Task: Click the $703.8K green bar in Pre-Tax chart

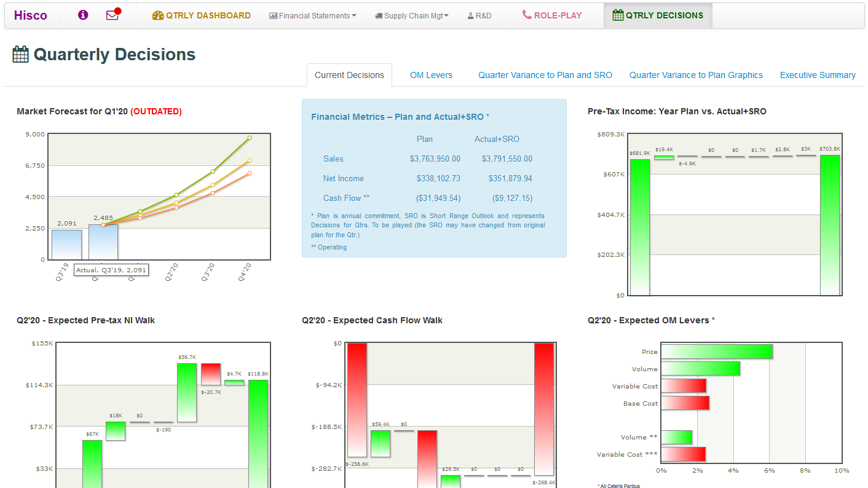Action: 829,224
